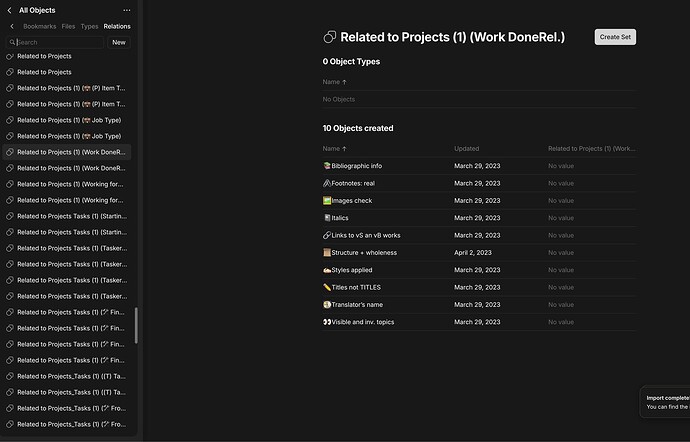Click the eyes icon of Visible and inv. topics
The width and height of the screenshot is (690, 442).
point(327,322)
